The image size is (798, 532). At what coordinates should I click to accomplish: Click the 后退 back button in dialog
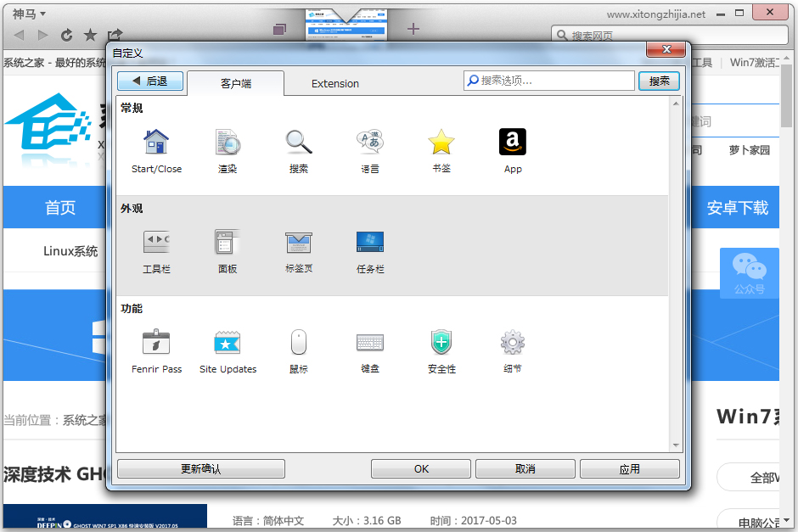click(150, 81)
